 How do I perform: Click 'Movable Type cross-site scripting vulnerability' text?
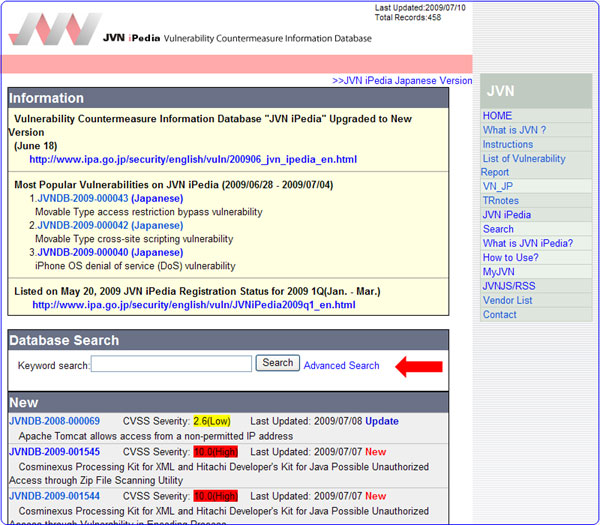pos(134,239)
